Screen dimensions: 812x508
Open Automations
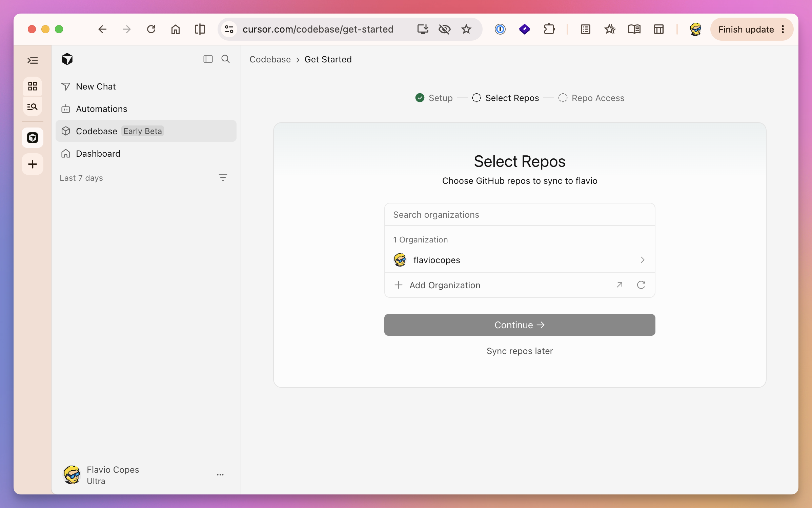[x=146, y=109]
